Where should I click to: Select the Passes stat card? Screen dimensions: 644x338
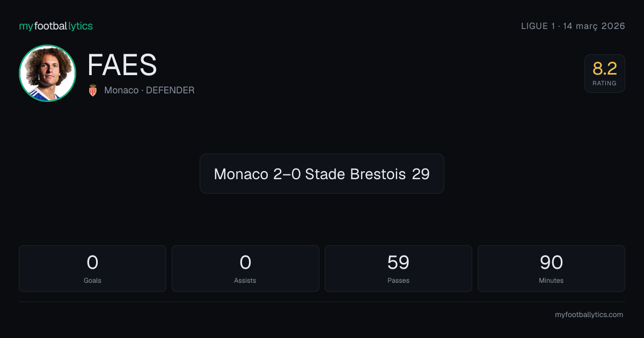point(398,268)
